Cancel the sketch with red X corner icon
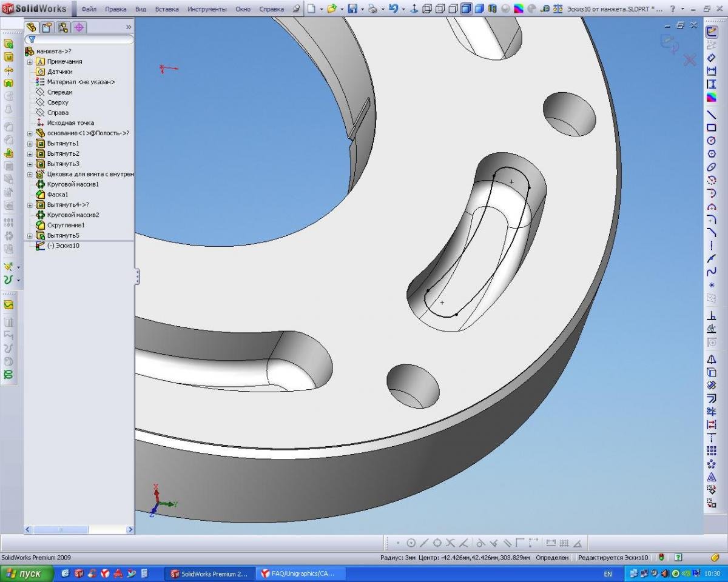This screenshot has width=728, height=582. coord(690,59)
